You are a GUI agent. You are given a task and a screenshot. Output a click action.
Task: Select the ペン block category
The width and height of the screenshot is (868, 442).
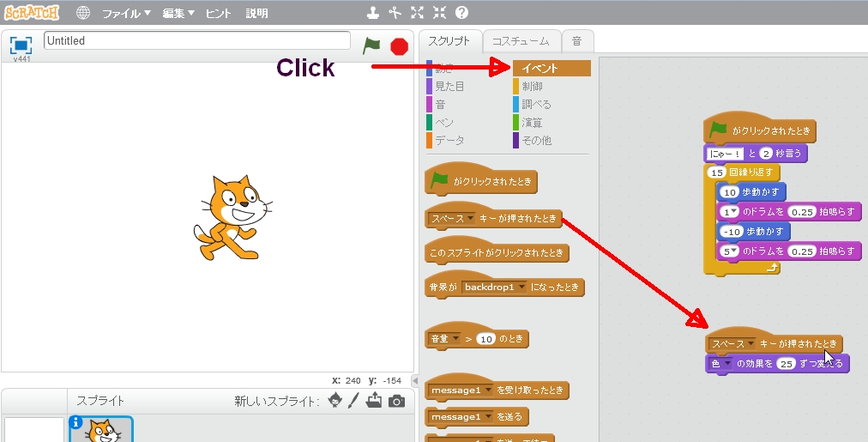click(441, 123)
